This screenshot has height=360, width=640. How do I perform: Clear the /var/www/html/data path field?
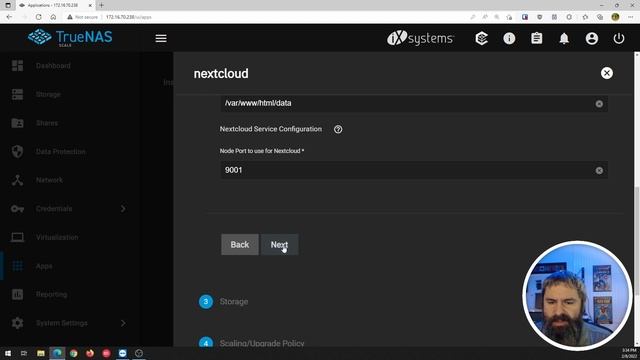click(599, 104)
